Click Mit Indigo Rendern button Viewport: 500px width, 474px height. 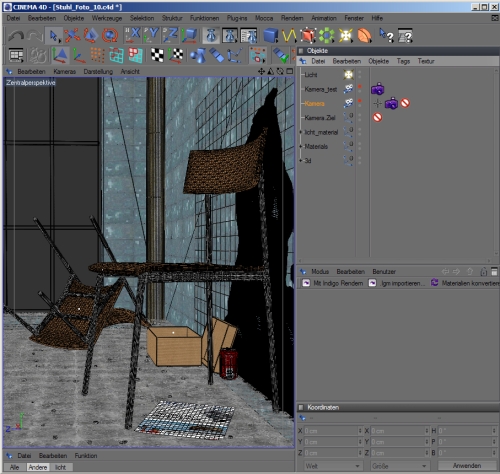pyautogui.click(x=332, y=283)
